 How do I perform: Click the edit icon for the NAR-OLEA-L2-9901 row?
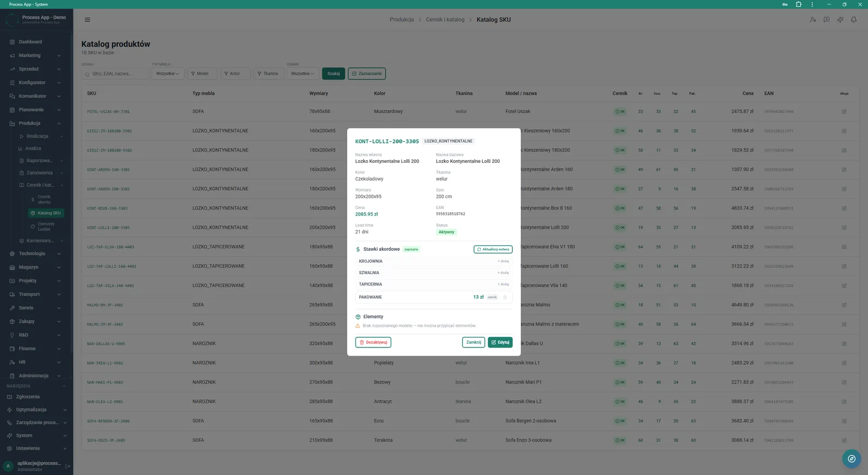click(x=844, y=402)
